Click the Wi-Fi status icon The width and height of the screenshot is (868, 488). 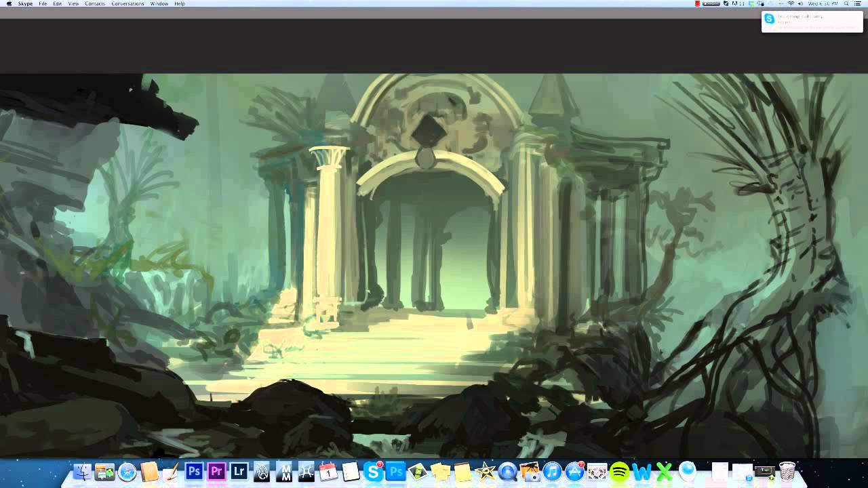(791, 3)
